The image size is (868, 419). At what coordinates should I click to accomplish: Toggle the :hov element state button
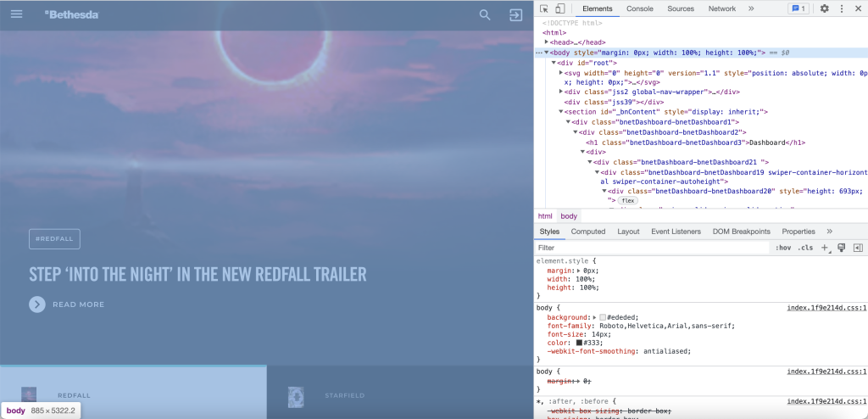782,248
